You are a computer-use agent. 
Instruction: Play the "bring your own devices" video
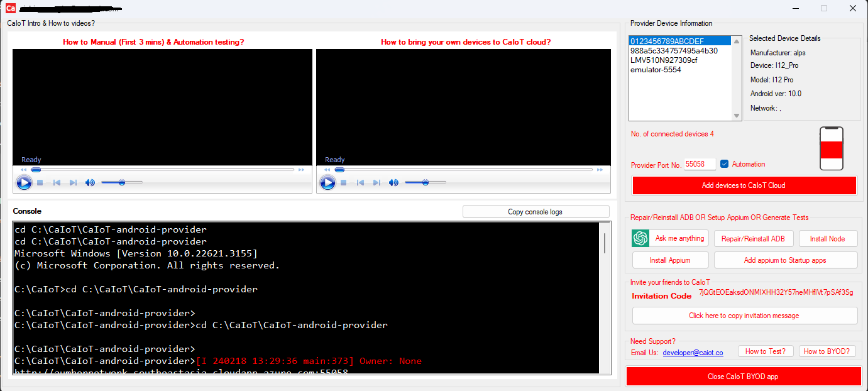coord(327,183)
